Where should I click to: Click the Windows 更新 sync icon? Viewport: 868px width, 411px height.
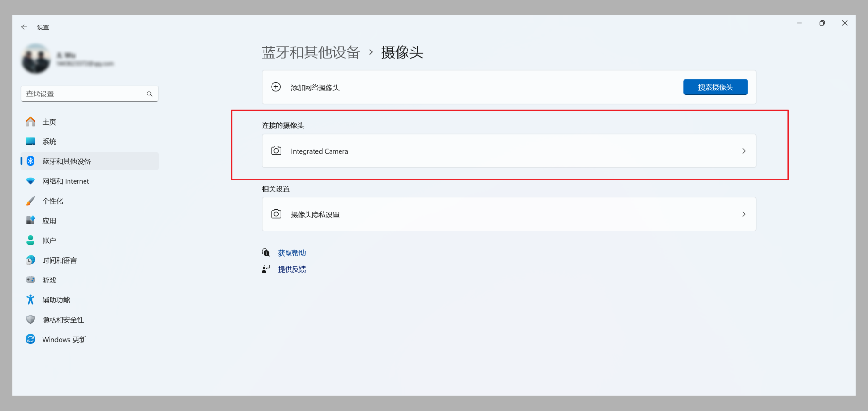coord(31,339)
